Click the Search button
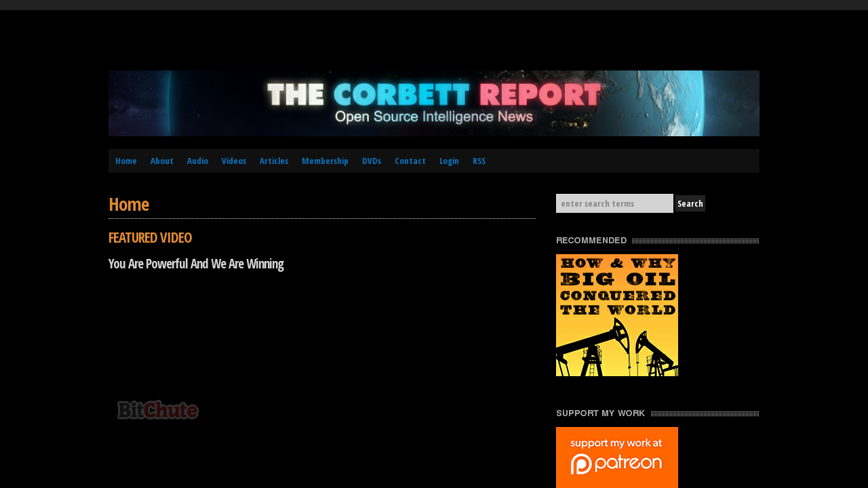The image size is (868, 488). pyautogui.click(x=690, y=203)
